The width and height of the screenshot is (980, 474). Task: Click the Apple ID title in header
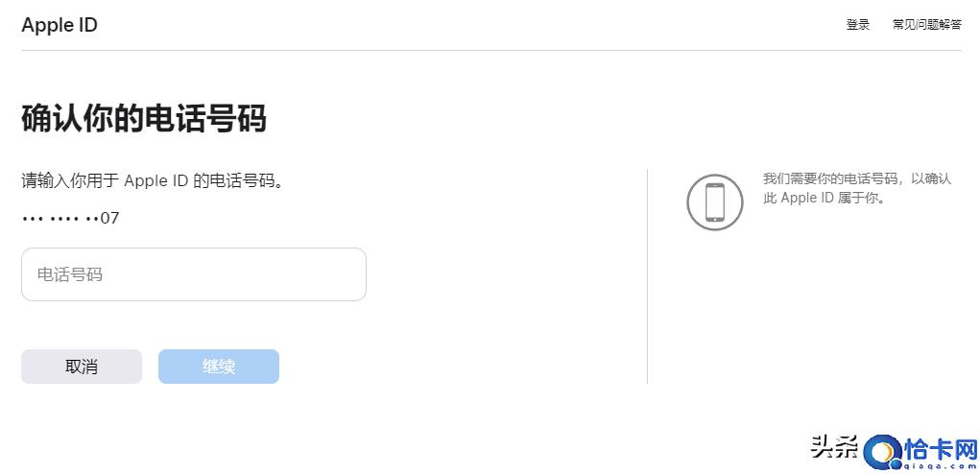[x=60, y=25]
